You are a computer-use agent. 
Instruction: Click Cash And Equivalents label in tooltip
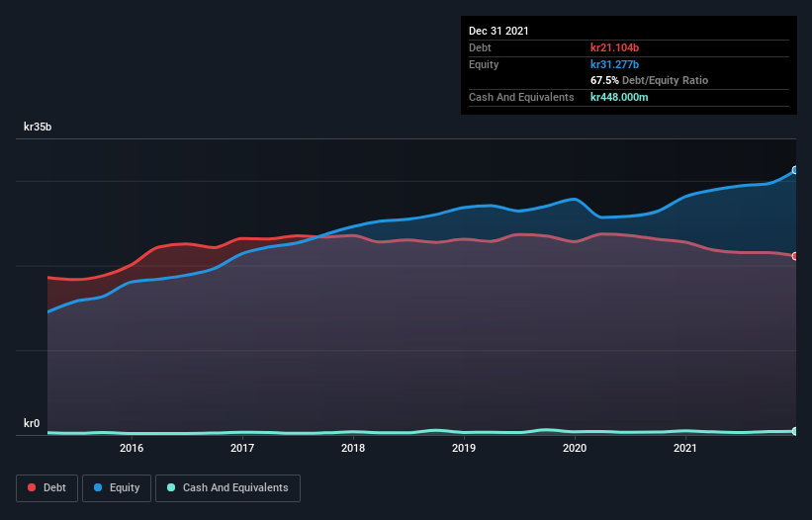coord(521,97)
